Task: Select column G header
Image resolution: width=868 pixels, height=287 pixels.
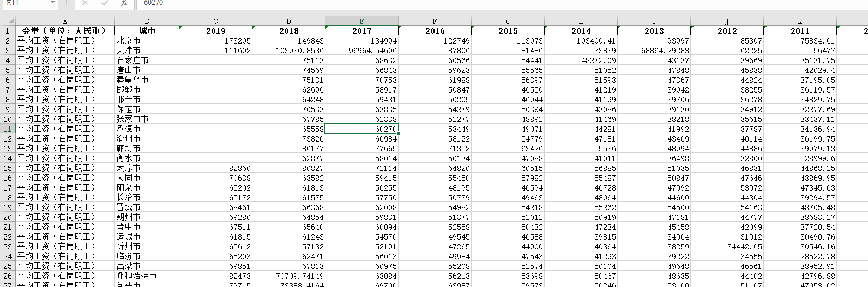Action: coord(508,21)
